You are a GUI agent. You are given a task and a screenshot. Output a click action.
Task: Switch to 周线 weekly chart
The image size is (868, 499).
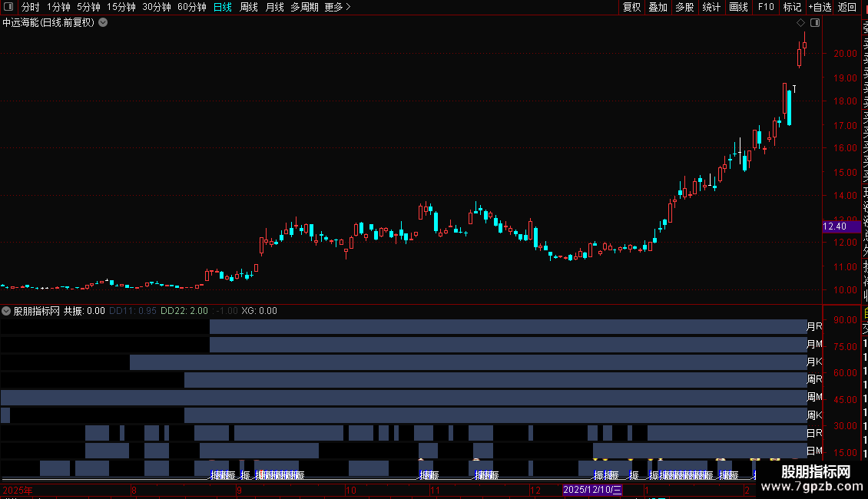pyautogui.click(x=249, y=7)
